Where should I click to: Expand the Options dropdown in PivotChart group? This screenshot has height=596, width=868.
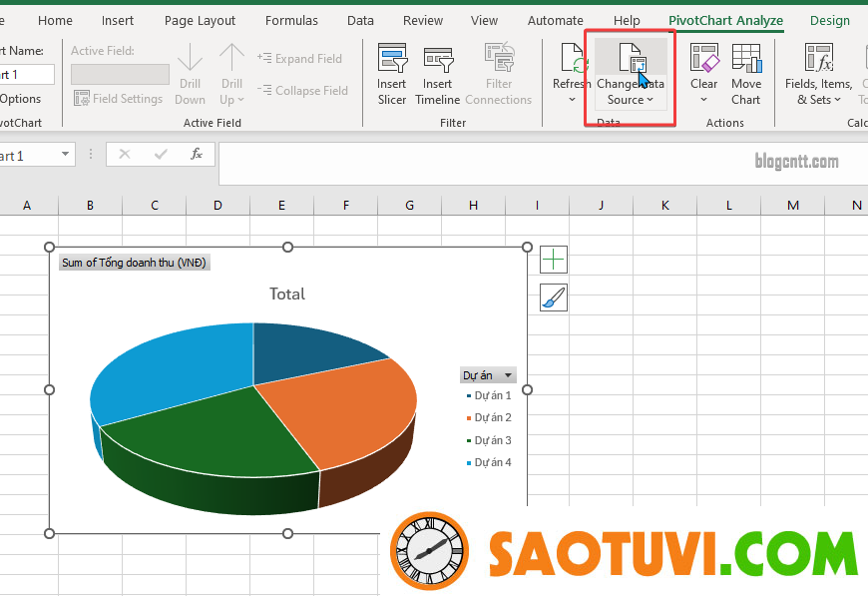click(x=22, y=99)
